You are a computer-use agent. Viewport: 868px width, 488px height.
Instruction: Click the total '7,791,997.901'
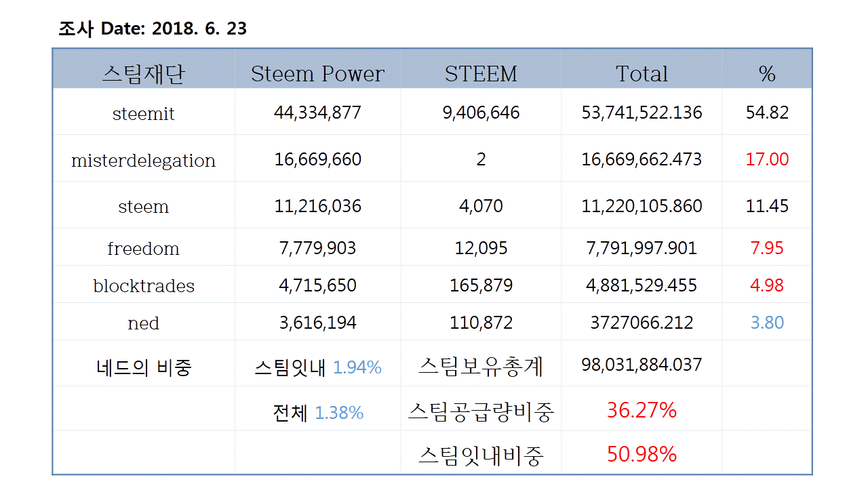click(642, 248)
